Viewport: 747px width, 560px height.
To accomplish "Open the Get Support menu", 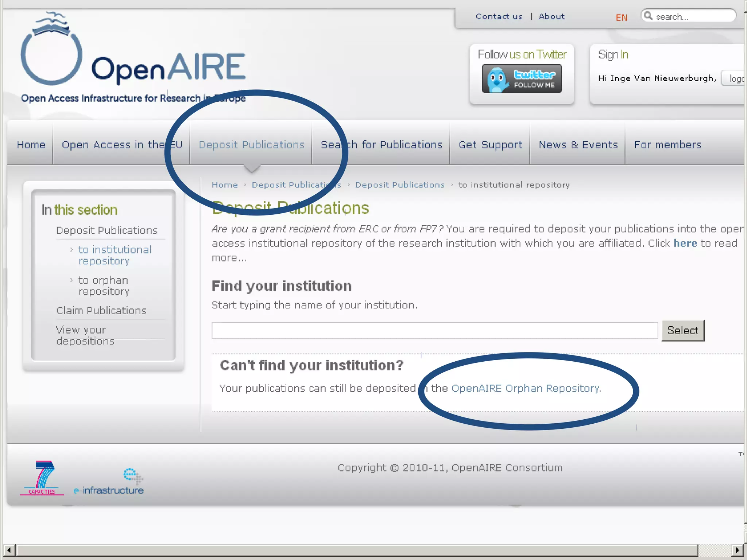I will point(490,145).
